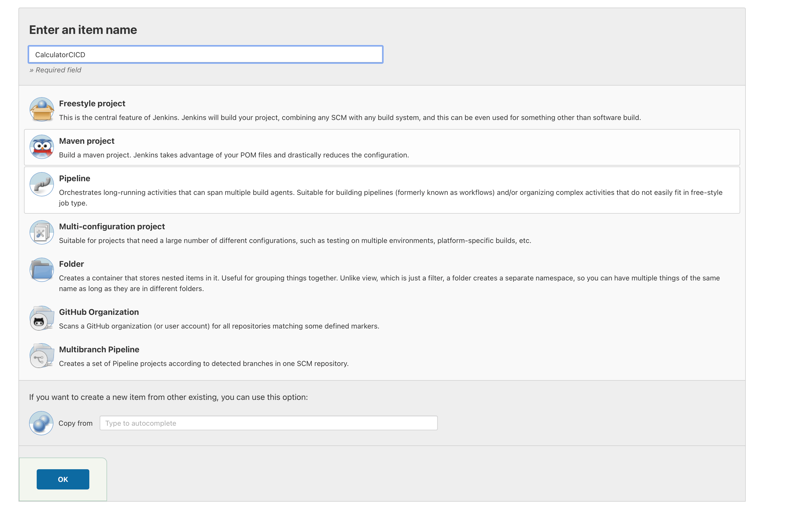The width and height of the screenshot is (791, 532).
Task: Click the Folder item icon
Action: (41, 270)
